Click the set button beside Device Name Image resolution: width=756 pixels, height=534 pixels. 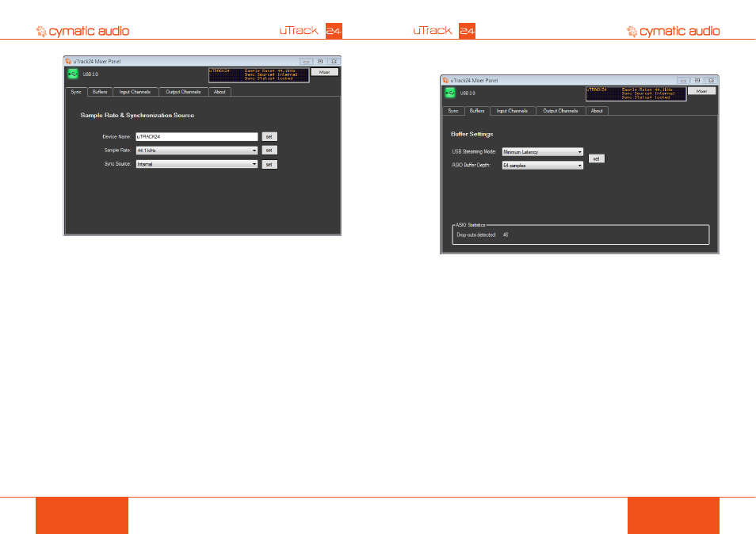coord(269,137)
